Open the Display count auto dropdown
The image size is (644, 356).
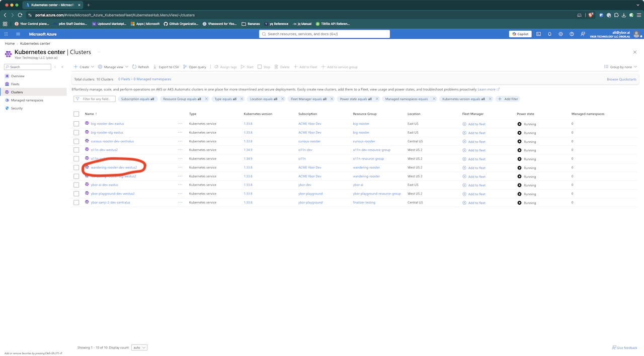[x=139, y=347]
